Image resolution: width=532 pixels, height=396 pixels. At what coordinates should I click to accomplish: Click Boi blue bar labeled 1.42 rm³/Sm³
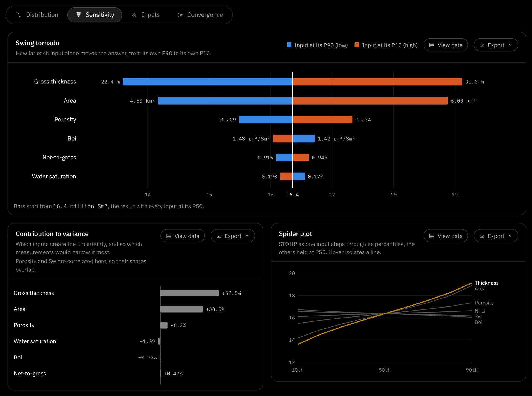[304, 138]
